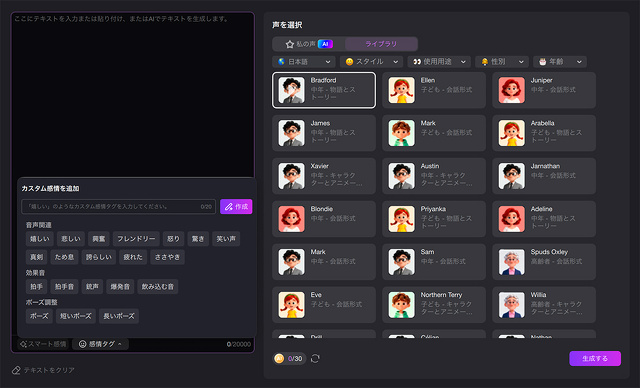Click Sam's avatar image
This screenshot has height=388, width=640.
(402, 262)
